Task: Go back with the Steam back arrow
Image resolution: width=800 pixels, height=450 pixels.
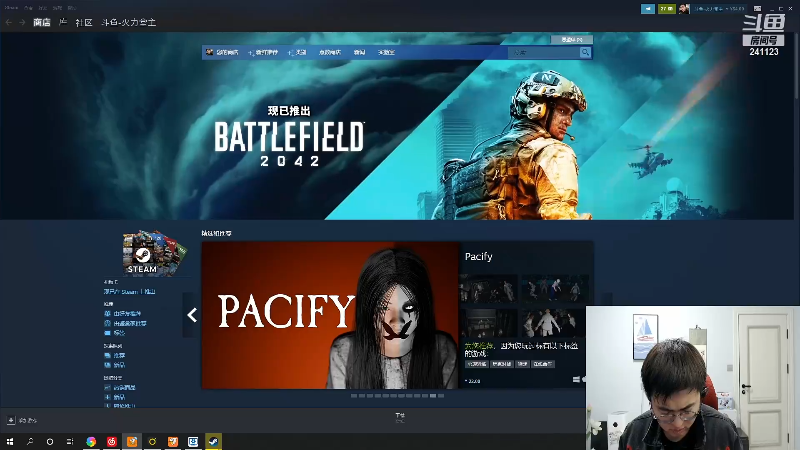Action: click(9, 22)
